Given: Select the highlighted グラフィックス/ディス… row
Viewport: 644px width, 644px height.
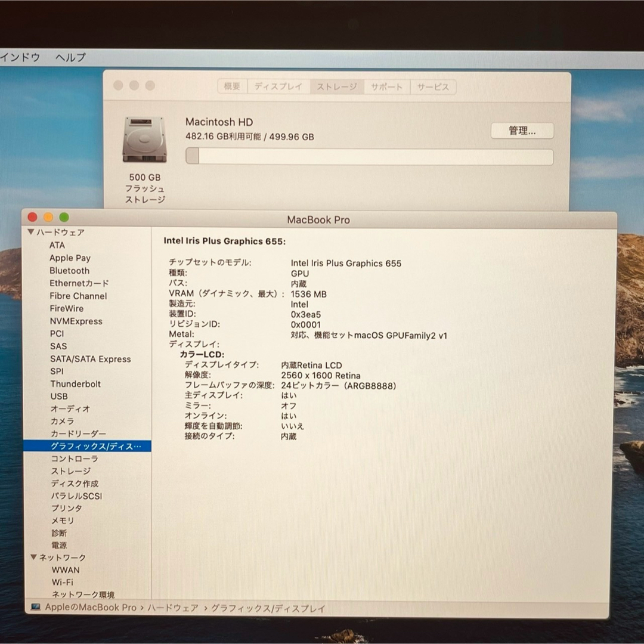Looking at the screenshot, I should [88, 446].
